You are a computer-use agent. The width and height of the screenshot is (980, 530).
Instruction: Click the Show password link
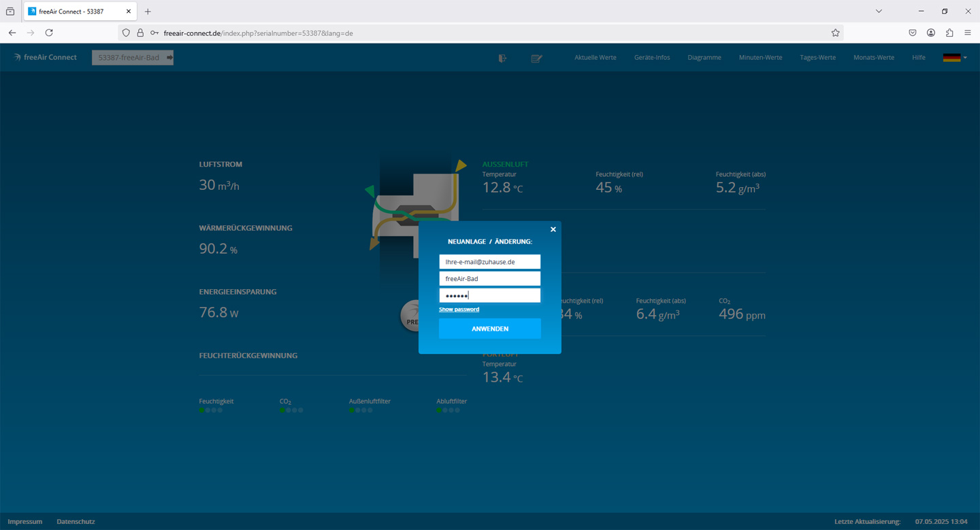pyautogui.click(x=459, y=310)
